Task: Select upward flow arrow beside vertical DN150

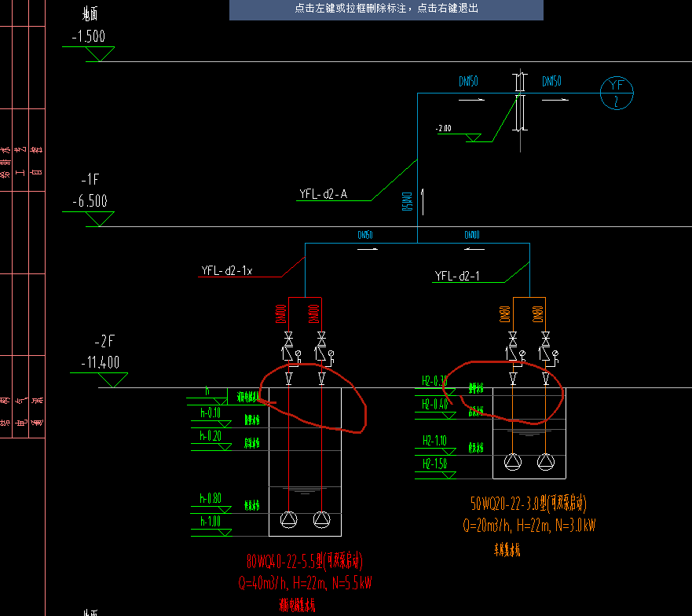Action: click(x=423, y=202)
